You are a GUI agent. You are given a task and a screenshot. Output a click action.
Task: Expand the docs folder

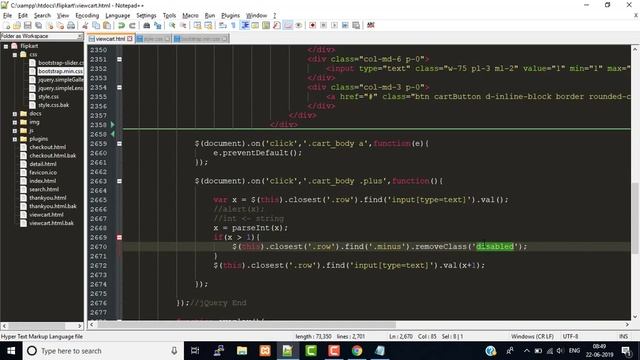point(15,114)
